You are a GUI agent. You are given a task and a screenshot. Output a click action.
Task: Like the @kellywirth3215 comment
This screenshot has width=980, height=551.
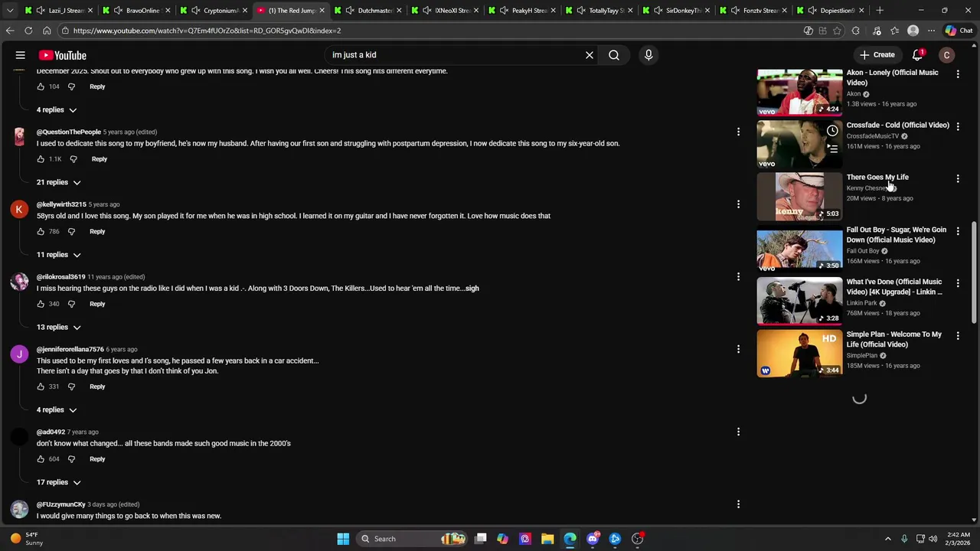click(41, 231)
